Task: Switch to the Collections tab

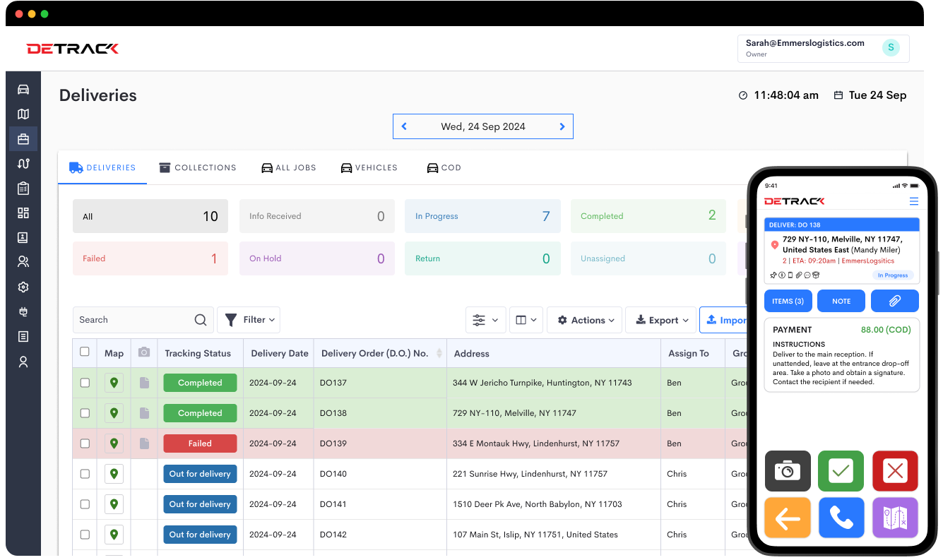Action: click(x=198, y=167)
